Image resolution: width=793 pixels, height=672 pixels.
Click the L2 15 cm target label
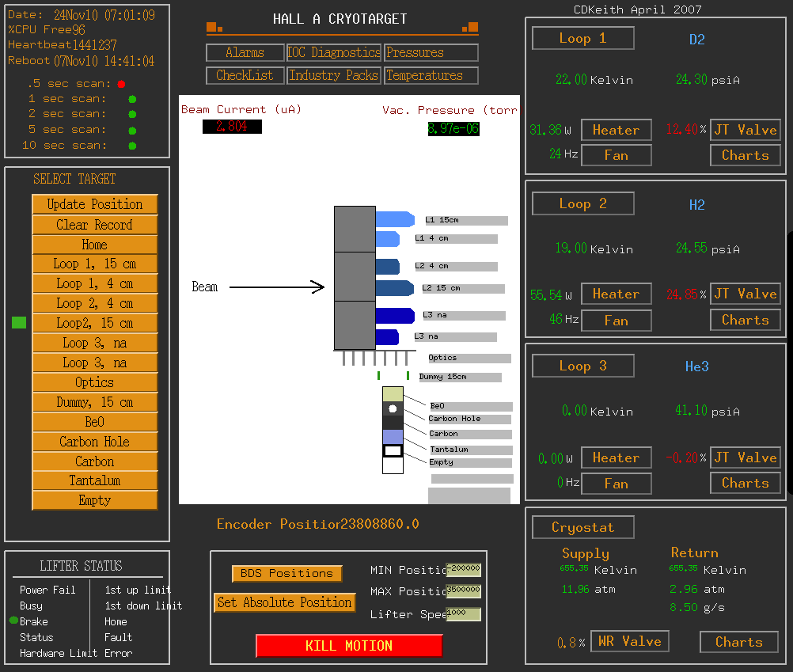(463, 289)
